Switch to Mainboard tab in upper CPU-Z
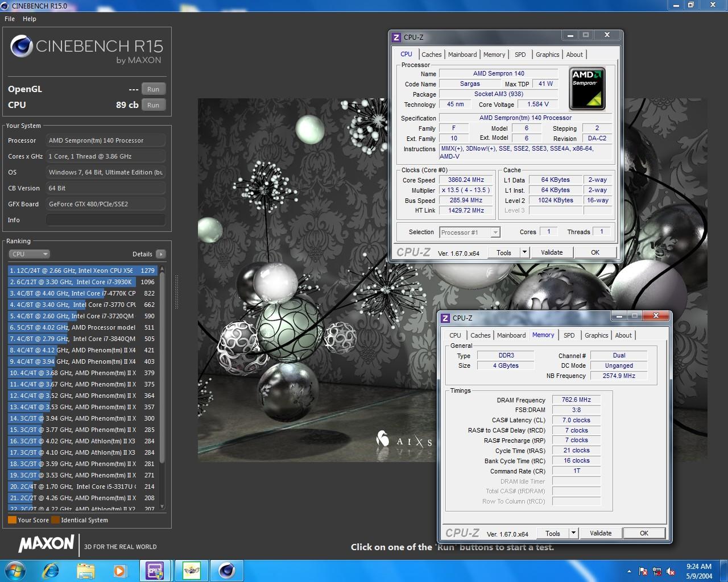This screenshot has height=582, width=728. 462,55
